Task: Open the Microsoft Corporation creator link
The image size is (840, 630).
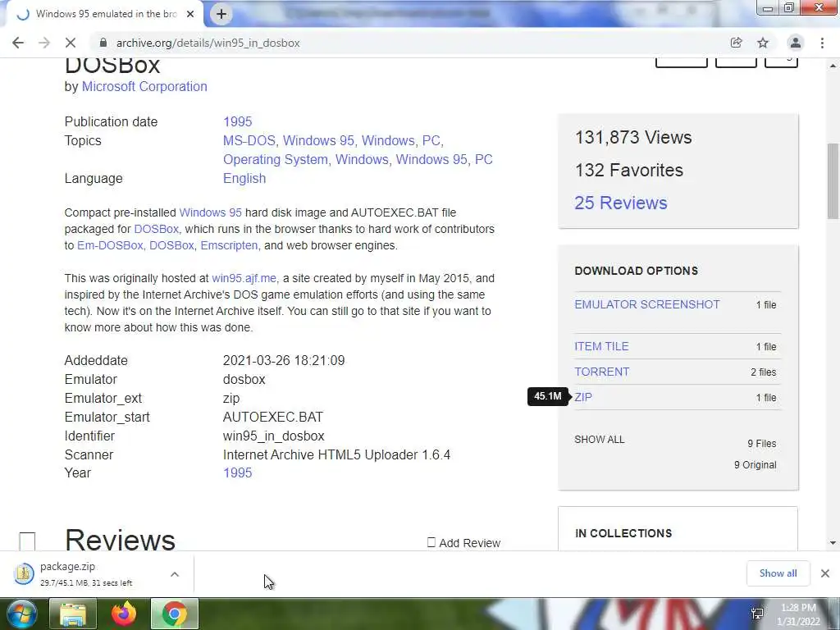Action: 144,86
